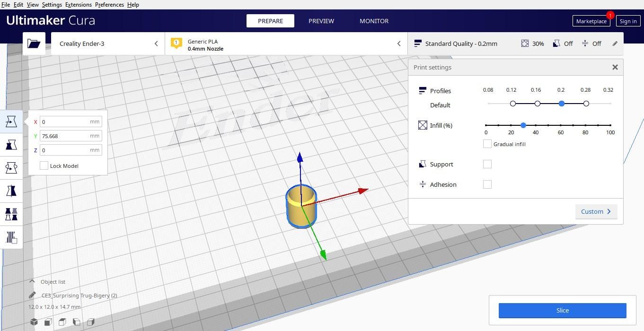Select the 0.12 profile radio point
This screenshot has height=331, width=644.
512,103
